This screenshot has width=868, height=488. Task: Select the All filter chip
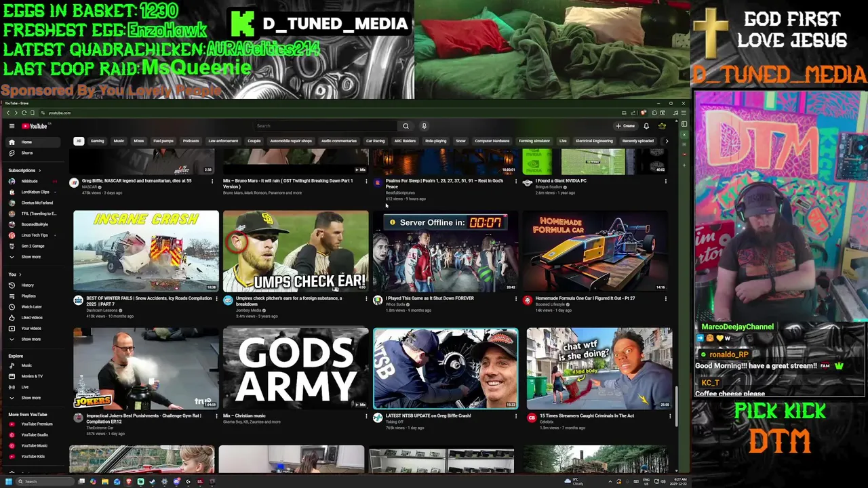[x=79, y=141]
